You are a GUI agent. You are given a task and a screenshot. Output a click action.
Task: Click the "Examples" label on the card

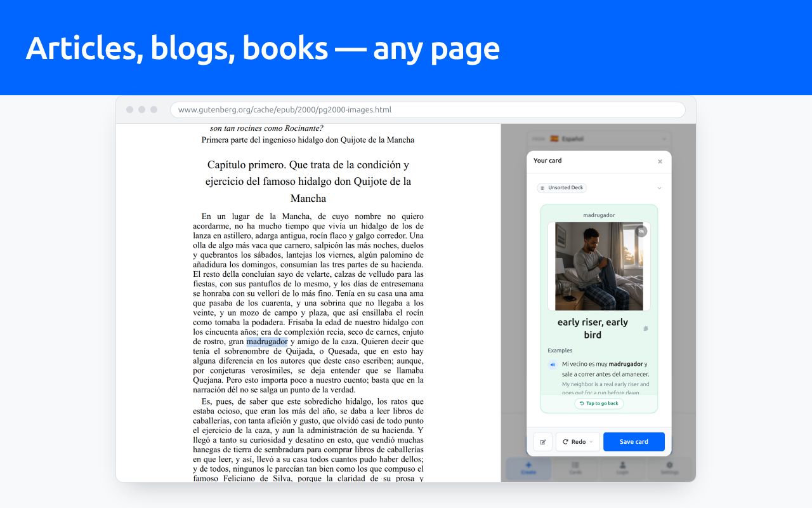coord(560,351)
